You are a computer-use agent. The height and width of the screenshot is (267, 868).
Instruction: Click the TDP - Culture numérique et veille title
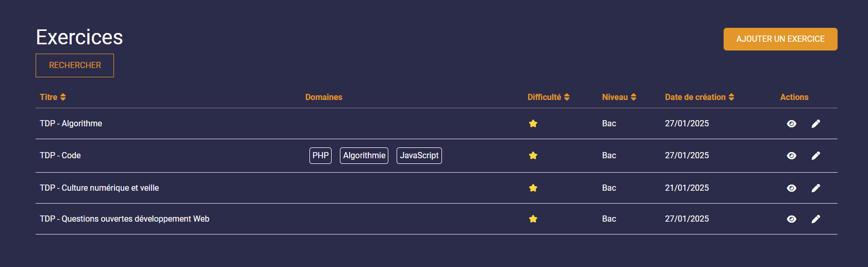pyautogui.click(x=99, y=188)
